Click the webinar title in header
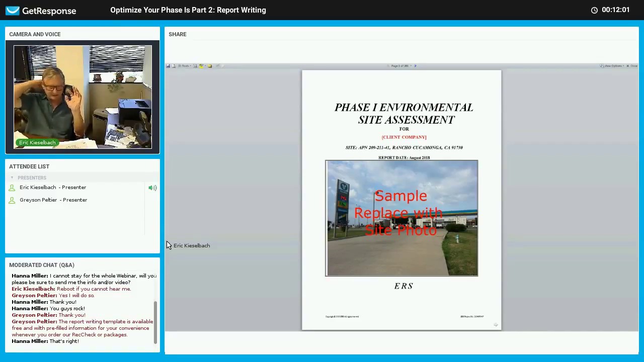644x362 pixels. click(188, 10)
